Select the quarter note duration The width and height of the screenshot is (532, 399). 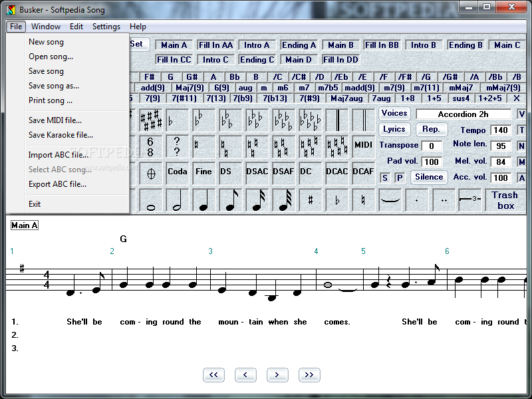coord(203,201)
